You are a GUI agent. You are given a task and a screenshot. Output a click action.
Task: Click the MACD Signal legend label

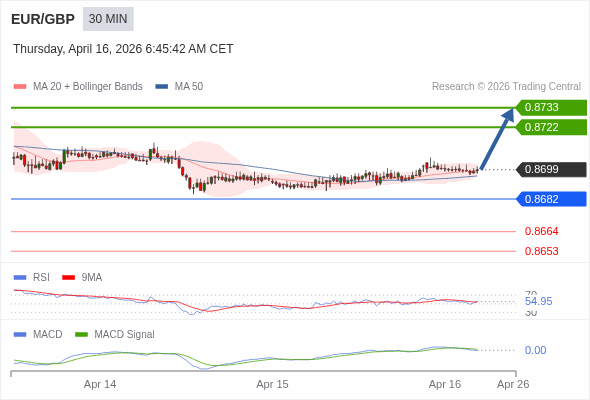pyautogui.click(x=124, y=335)
